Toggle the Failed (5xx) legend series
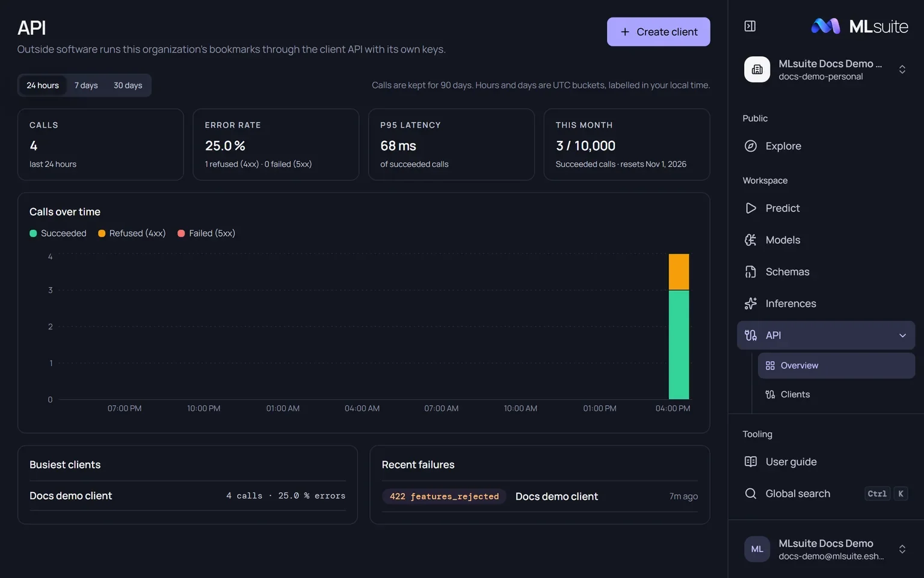This screenshot has height=578, width=924. click(x=206, y=233)
